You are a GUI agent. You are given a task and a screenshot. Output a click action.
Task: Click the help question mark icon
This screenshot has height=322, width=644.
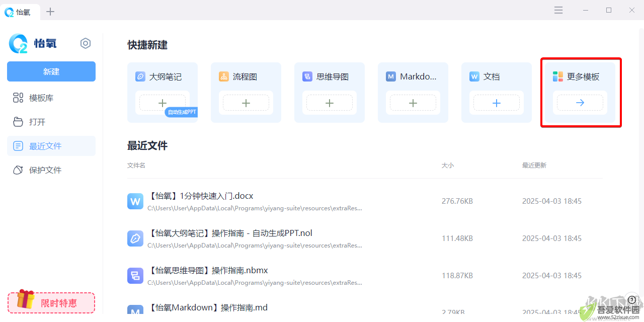pos(632,300)
